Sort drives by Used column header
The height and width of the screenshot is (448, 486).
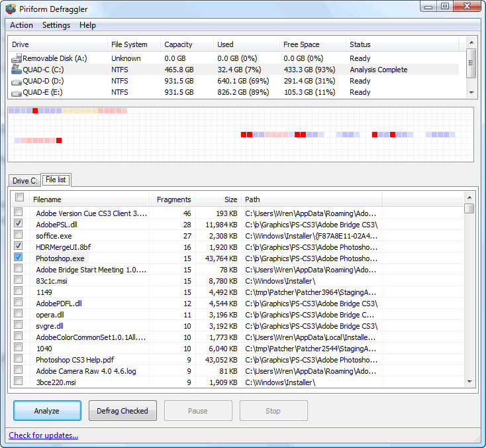[246, 44]
